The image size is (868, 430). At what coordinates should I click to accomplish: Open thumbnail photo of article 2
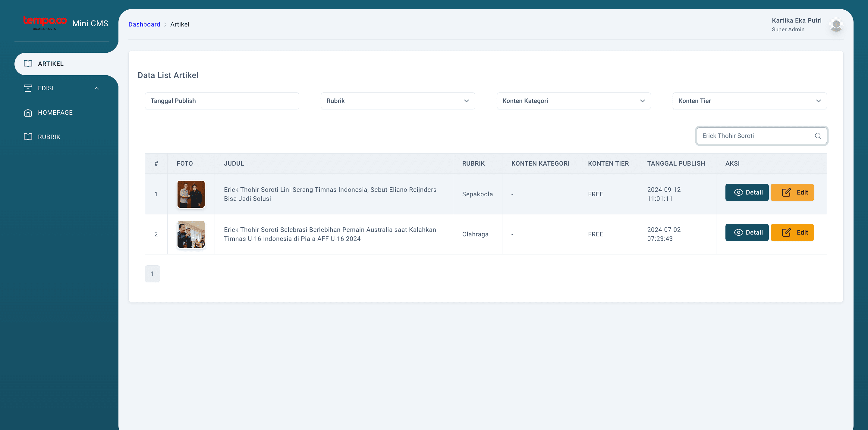(x=191, y=234)
